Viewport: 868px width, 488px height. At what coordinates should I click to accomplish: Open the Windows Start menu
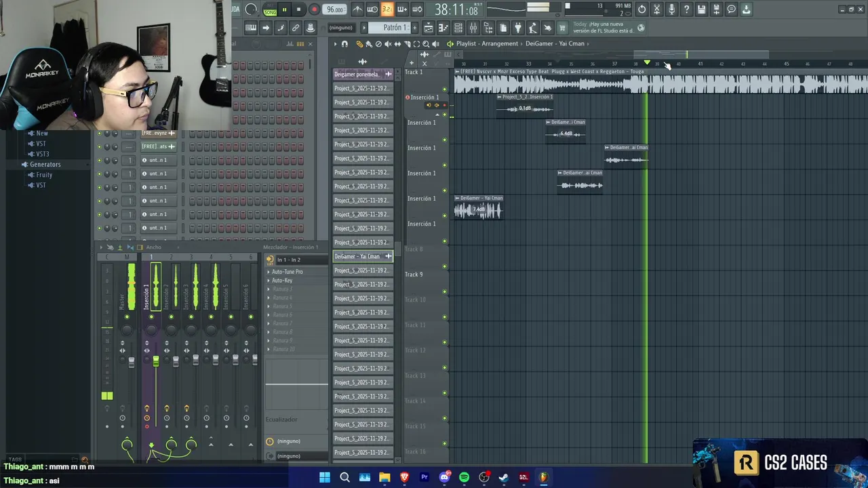point(325,477)
